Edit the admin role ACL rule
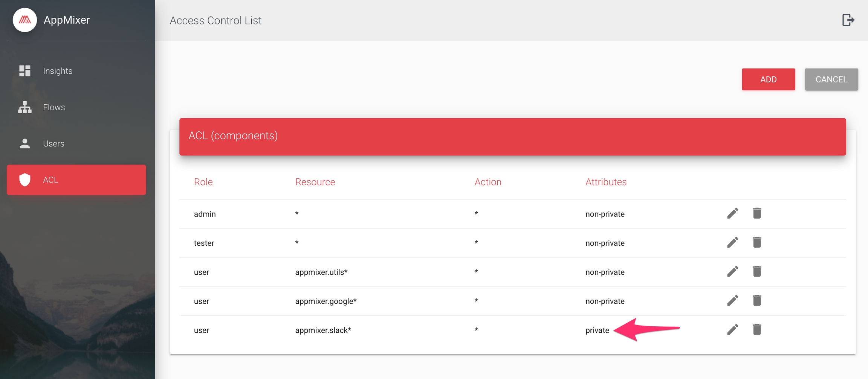The width and height of the screenshot is (868, 379). tap(732, 213)
